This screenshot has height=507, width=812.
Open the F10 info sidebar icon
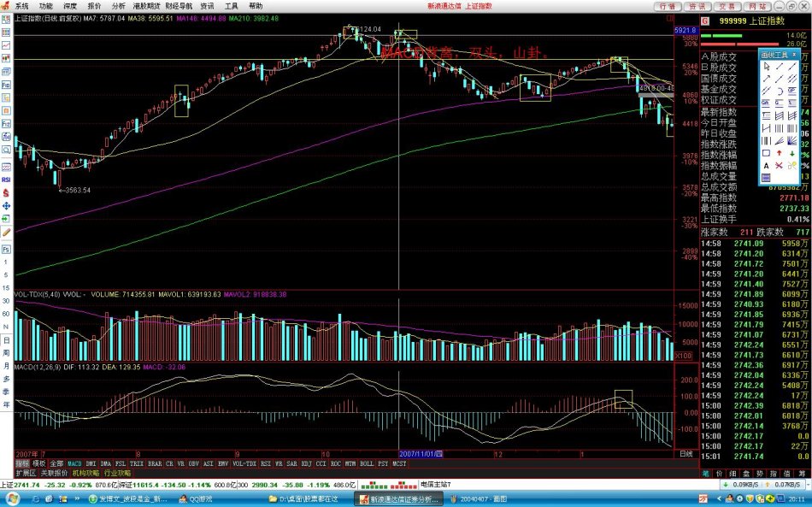(6, 85)
